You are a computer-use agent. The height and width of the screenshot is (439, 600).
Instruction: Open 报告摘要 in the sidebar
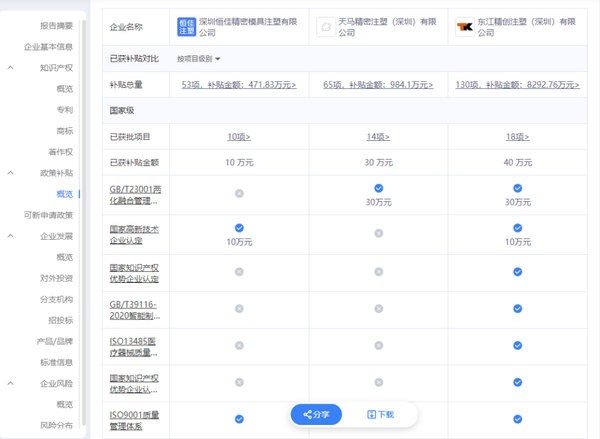click(x=56, y=26)
